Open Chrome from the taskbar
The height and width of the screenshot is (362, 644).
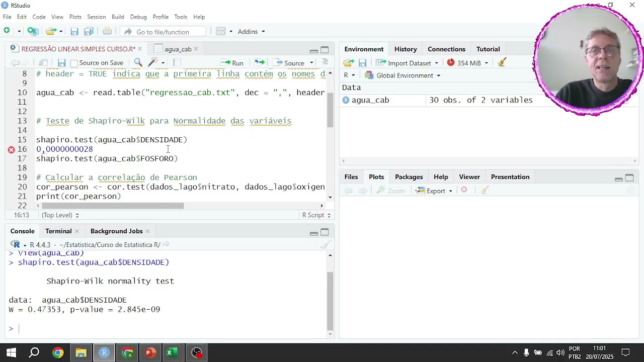[58, 352]
